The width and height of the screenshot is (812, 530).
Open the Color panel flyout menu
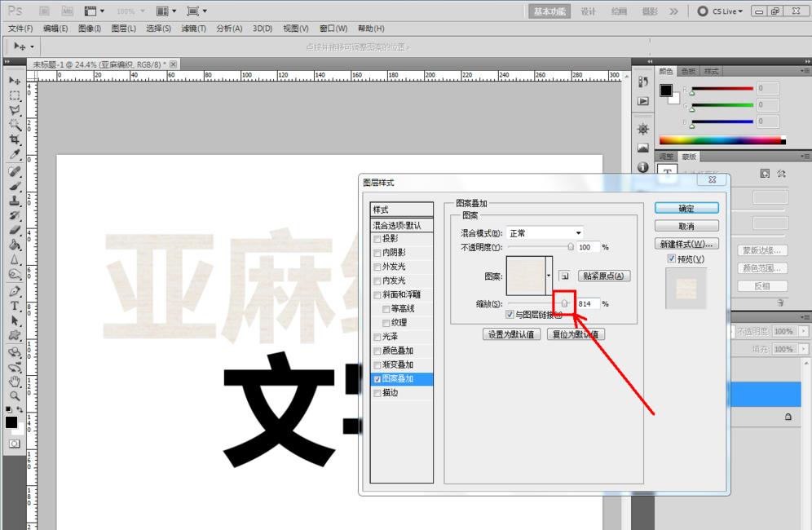805,71
